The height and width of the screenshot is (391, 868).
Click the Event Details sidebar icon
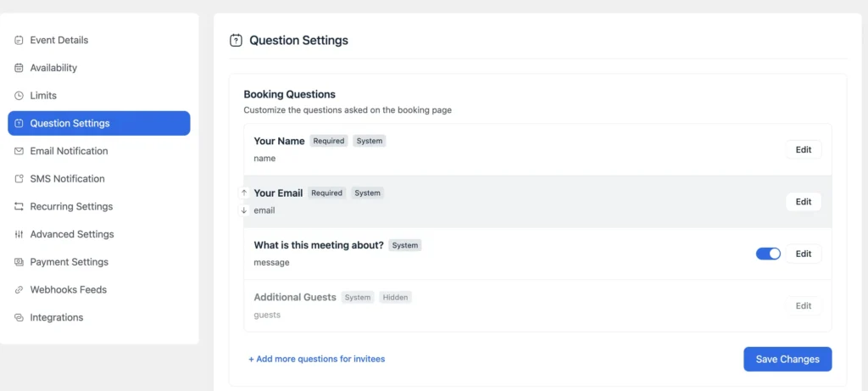pos(19,41)
